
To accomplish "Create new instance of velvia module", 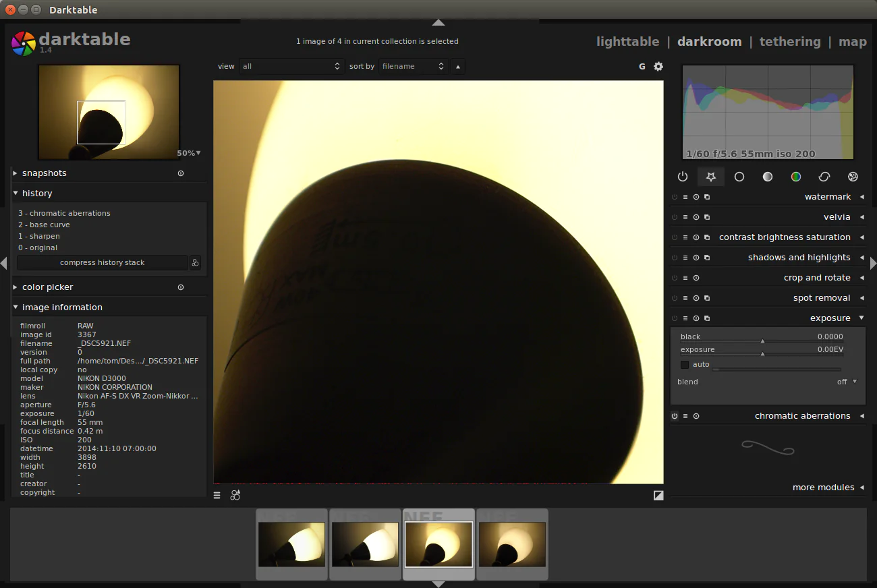I will 707,217.
